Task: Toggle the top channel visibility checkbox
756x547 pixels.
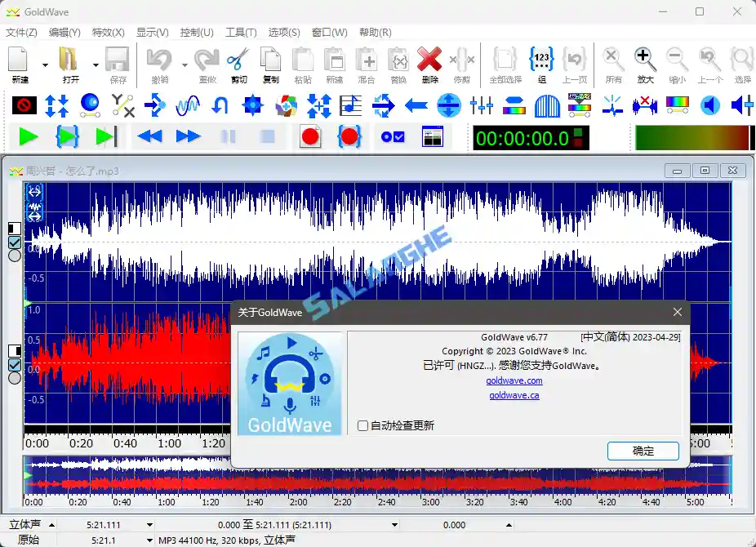Action: (x=14, y=242)
